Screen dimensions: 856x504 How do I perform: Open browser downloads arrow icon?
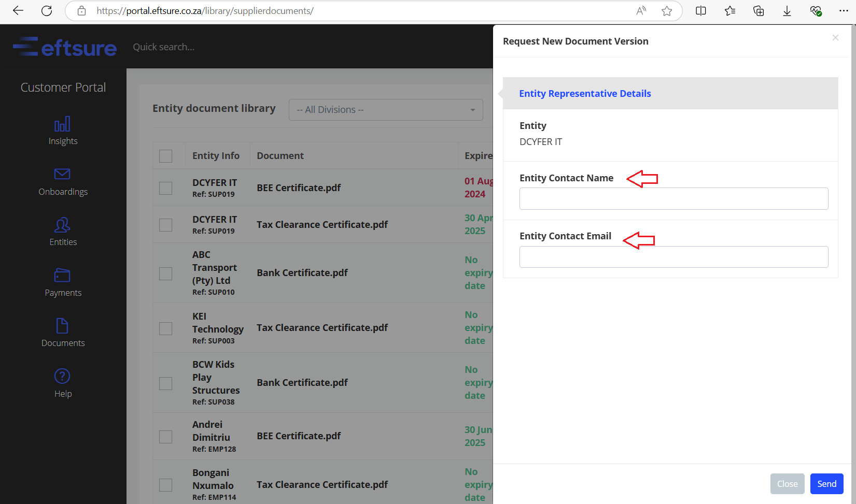[787, 11]
